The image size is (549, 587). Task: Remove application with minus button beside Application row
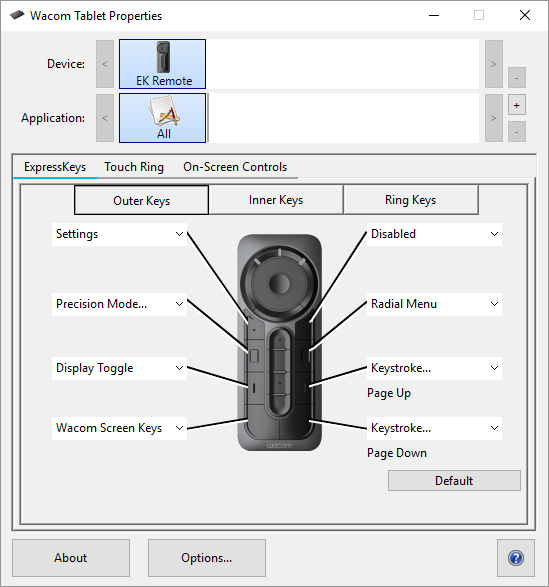pyautogui.click(x=517, y=132)
